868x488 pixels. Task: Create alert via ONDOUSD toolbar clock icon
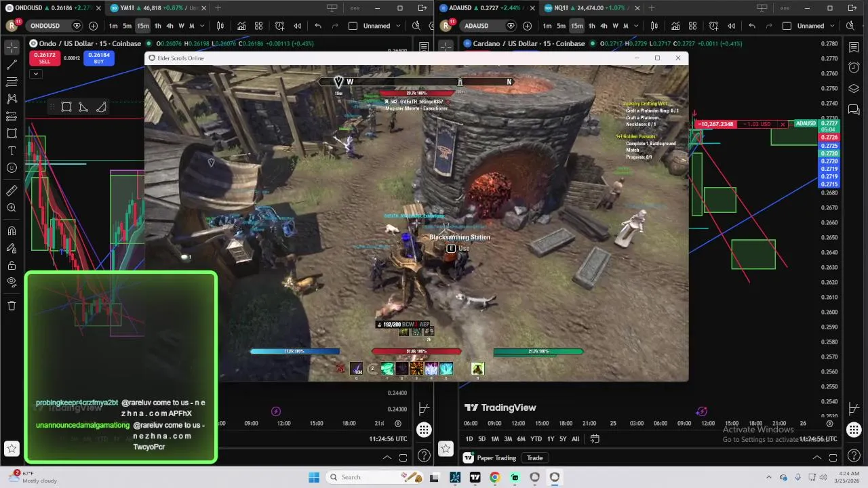tap(279, 26)
